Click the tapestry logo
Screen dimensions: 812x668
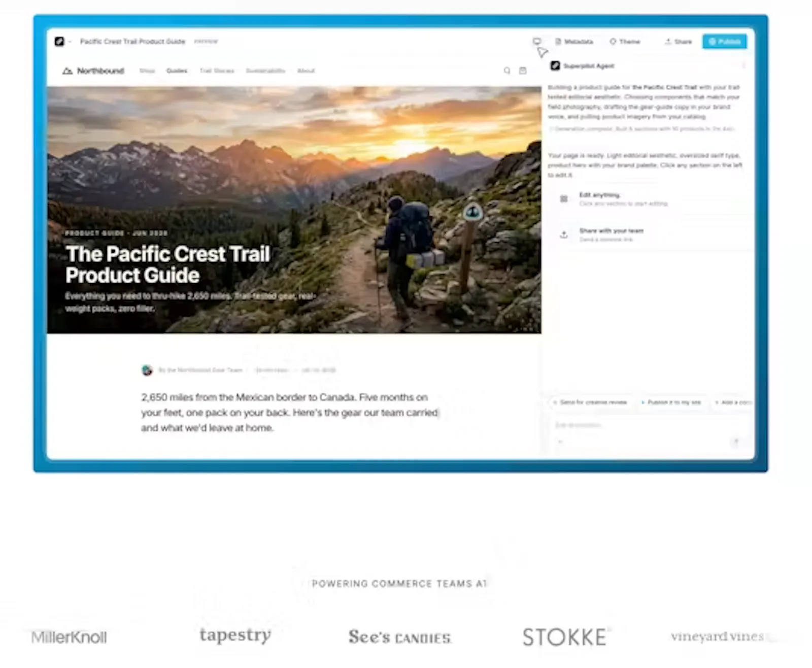click(x=235, y=636)
